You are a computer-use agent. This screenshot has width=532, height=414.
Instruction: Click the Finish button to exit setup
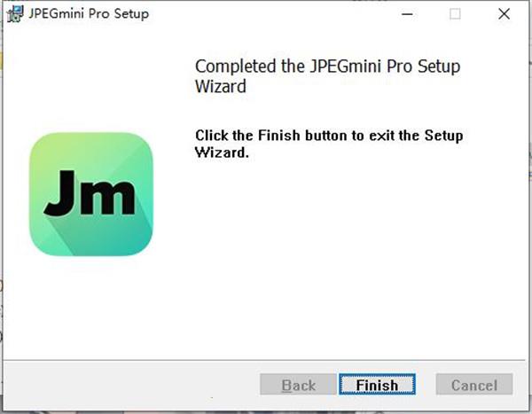click(x=377, y=385)
